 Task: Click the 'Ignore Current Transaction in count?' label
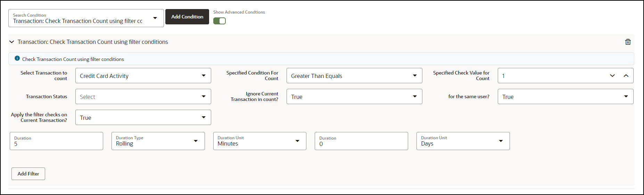254,96
